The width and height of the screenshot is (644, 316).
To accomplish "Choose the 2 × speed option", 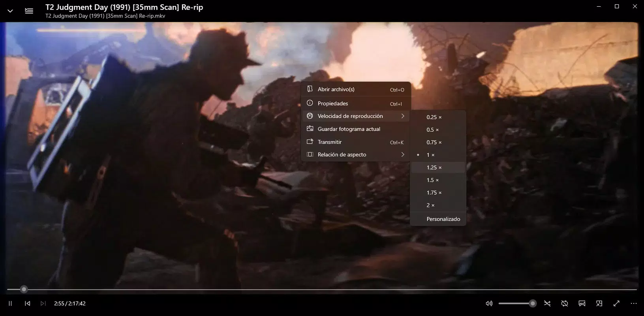I will point(438,205).
